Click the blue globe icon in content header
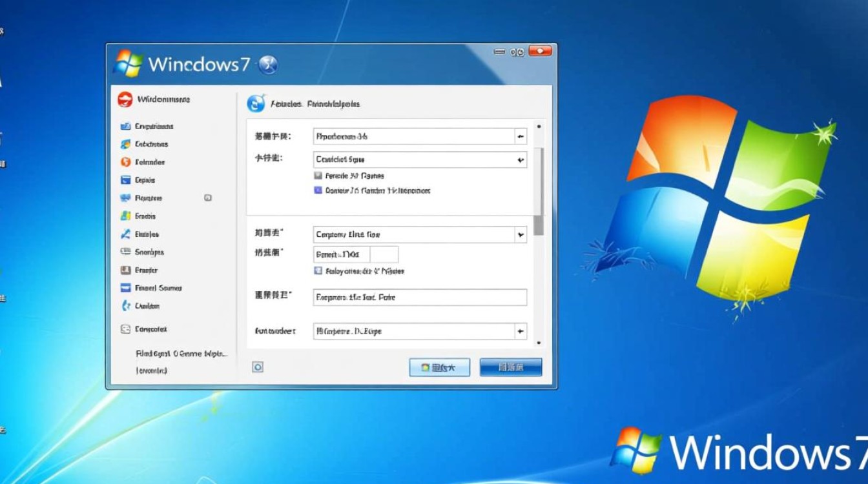868x484 pixels. 256,103
